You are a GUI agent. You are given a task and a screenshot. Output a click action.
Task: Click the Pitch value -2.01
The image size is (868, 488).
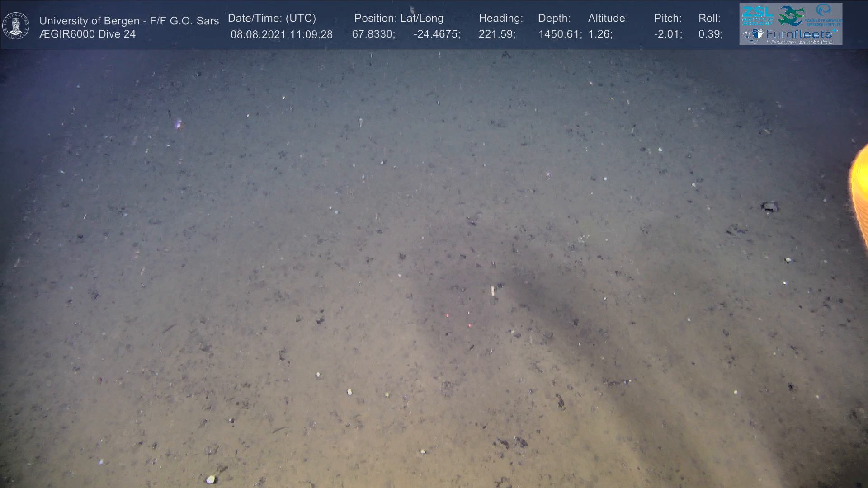pos(668,34)
